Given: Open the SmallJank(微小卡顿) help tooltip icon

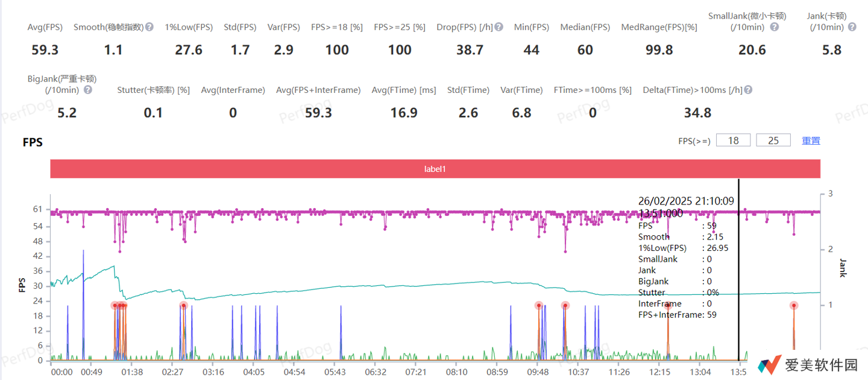Looking at the screenshot, I should 775,27.
